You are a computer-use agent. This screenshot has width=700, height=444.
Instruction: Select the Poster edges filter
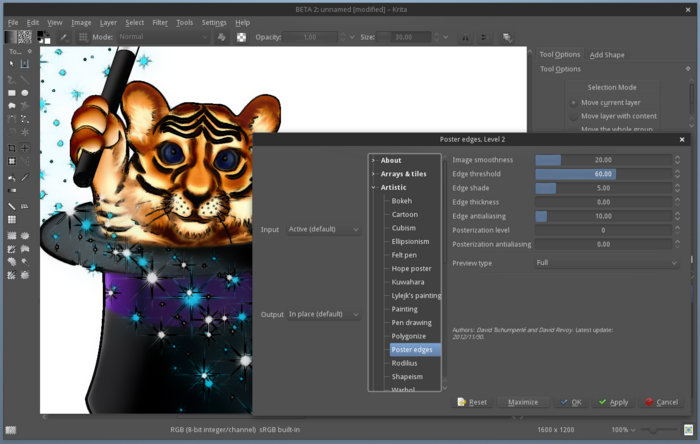410,350
